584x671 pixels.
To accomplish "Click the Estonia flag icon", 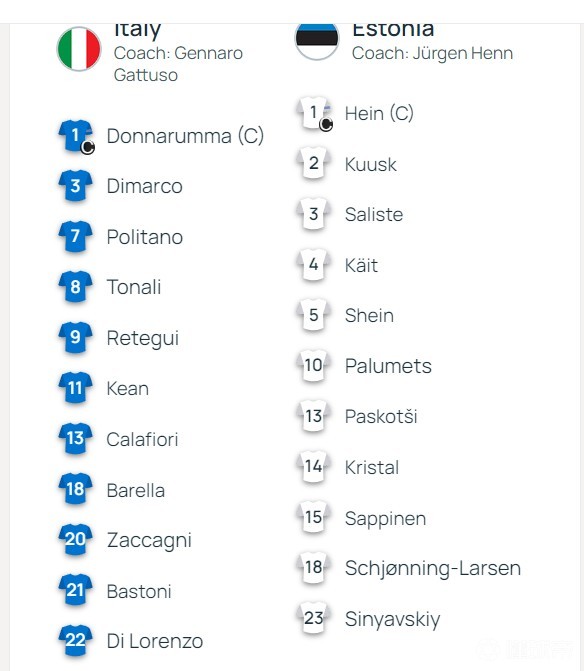I will pos(317,42).
